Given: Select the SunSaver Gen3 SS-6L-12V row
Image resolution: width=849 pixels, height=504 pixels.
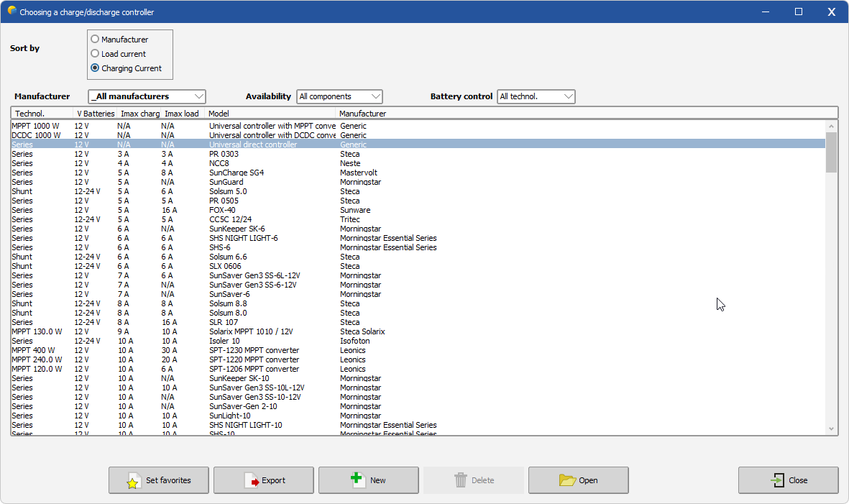Looking at the screenshot, I should [x=418, y=275].
